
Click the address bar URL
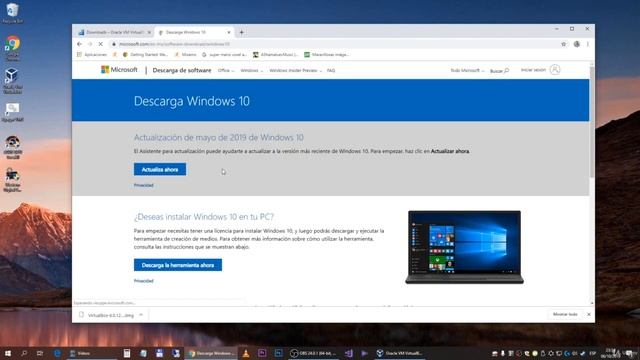tap(175, 44)
